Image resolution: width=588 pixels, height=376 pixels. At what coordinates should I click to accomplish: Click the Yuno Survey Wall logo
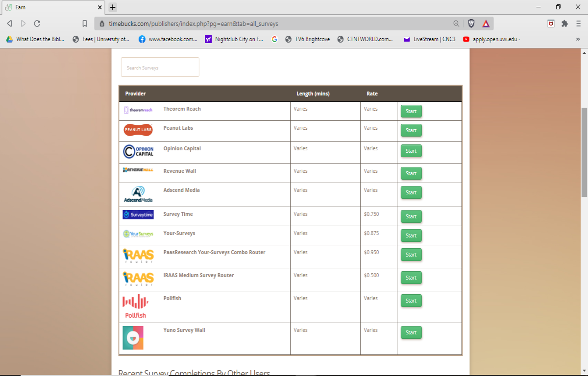[133, 338]
